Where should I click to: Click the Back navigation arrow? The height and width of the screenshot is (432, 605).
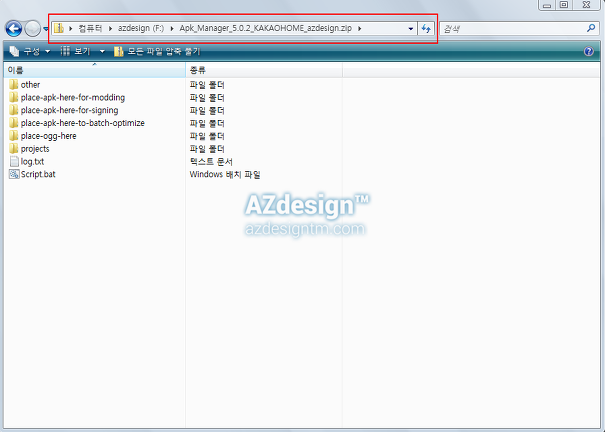coord(14,29)
